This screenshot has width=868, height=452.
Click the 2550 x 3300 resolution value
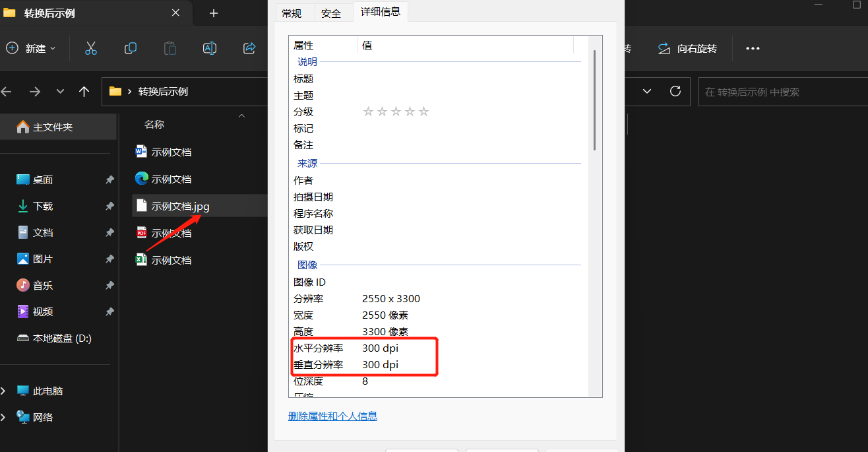(391, 298)
